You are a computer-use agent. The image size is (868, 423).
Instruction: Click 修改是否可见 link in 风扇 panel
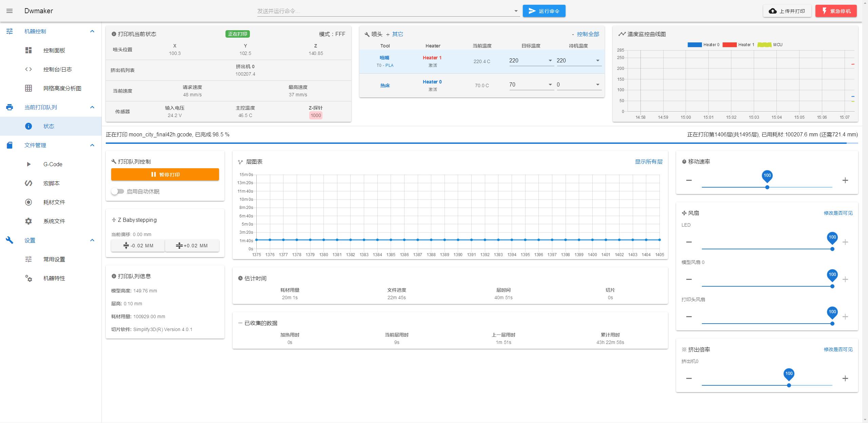[x=838, y=213]
